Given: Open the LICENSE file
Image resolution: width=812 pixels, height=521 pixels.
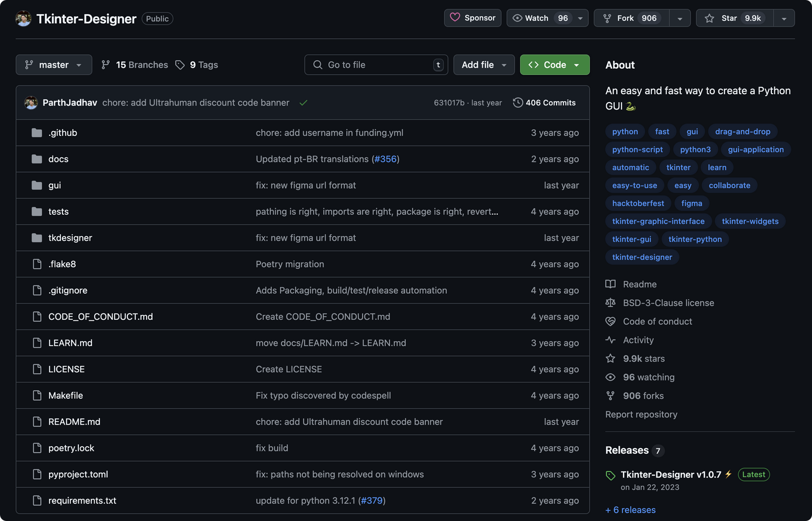Looking at the screenshot, I should point(67,369).
